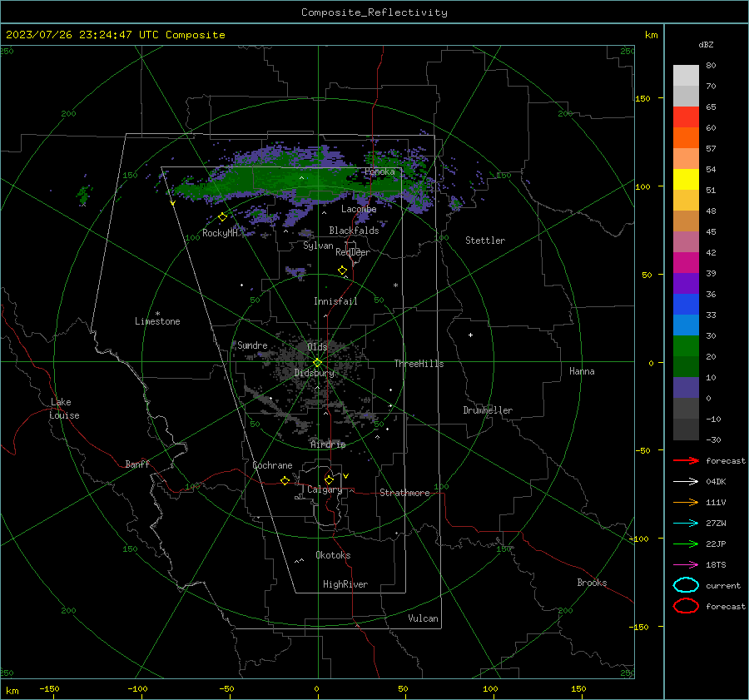The width and height of the screenshot is (749, 700).
Task: Click the asterisk marker above Limestone
Action: (157, 314)
